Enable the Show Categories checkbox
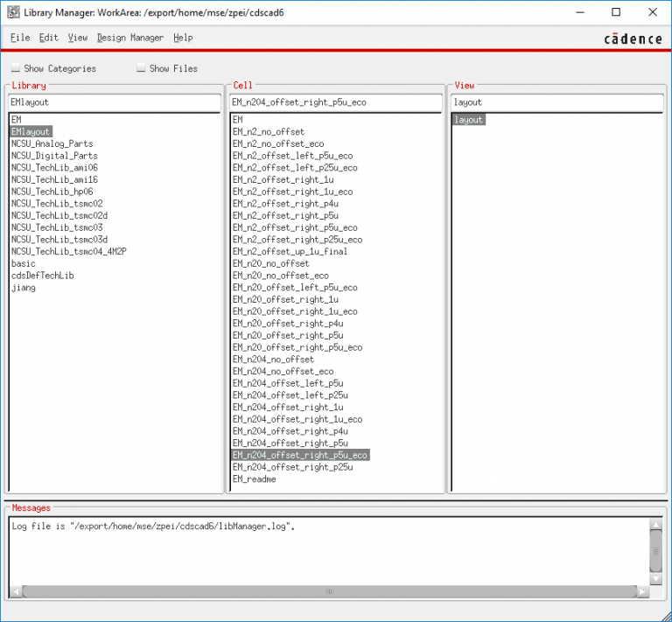The height and width of the screenshot is (622, 672). tap(16, 68)
